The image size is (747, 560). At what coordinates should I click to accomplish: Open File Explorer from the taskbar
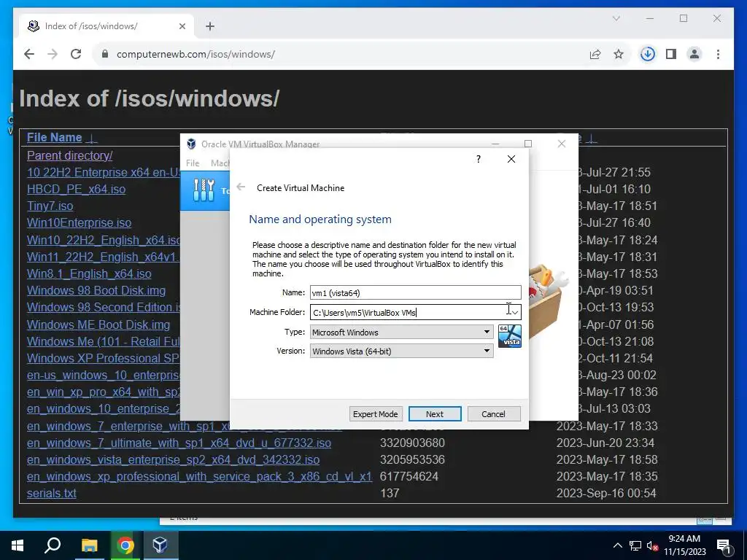pyautogui.click(x=89, y=545)
